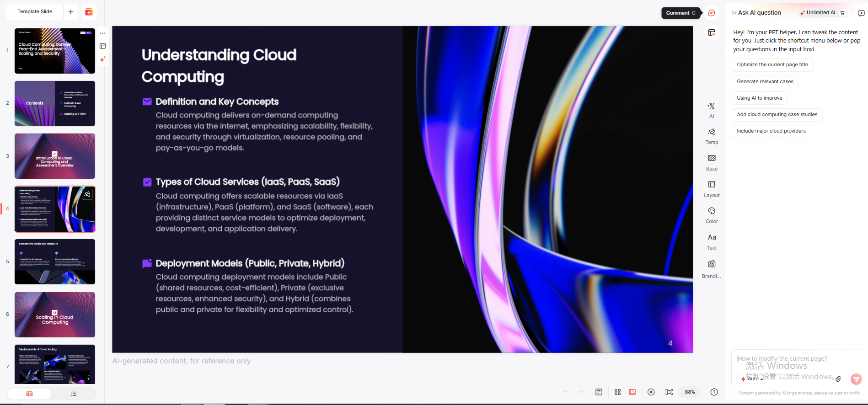
Task: Start a new chat with plus-bubble icon
Action: (861, 13)
